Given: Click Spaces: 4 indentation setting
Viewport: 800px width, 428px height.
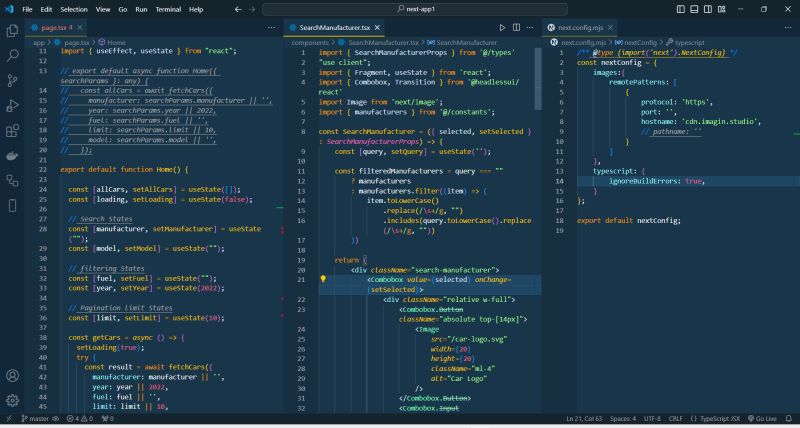Looking at the screenshot, I should tap(623, 419).
